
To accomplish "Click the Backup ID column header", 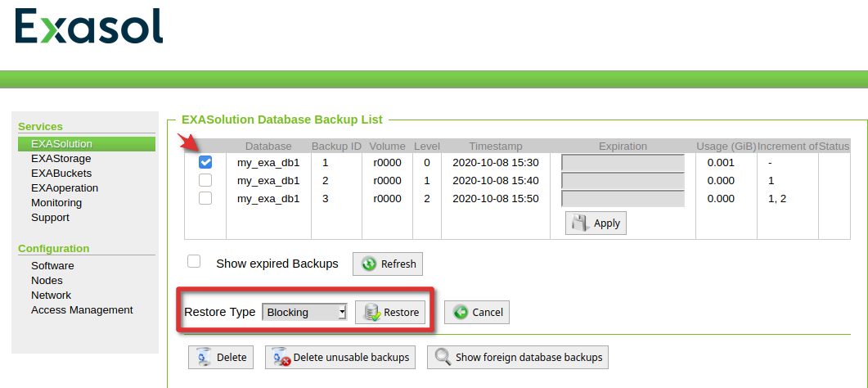I will 336,147.
